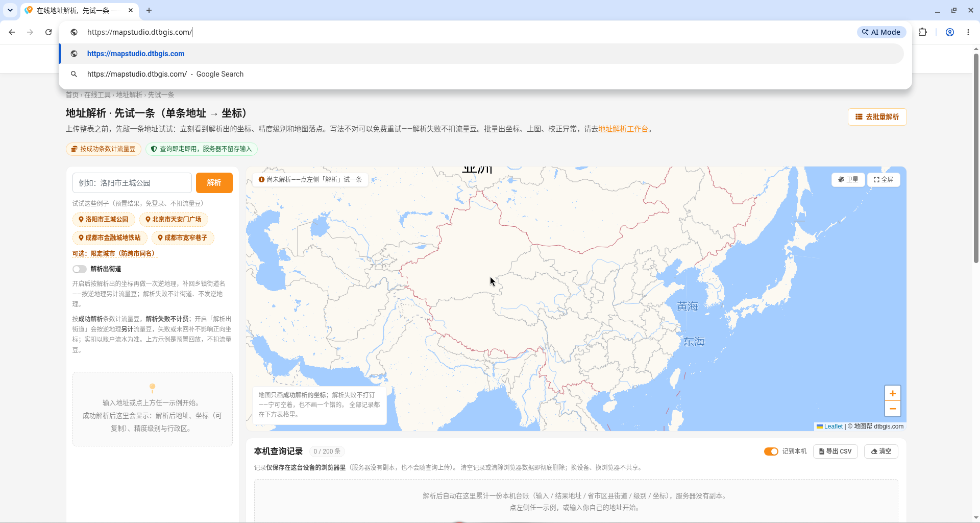980x523 pixels.
Task: Try the 洛阳市王城公园 example
Action: 104,220
